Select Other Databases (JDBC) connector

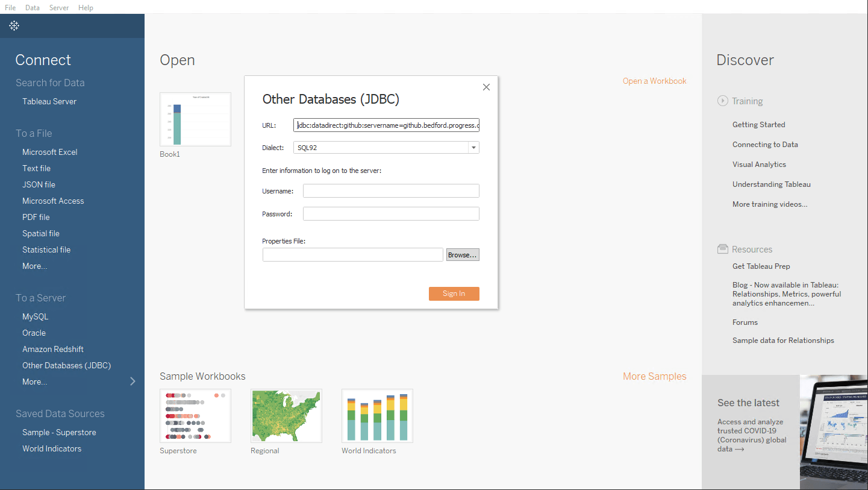tap(66, 365)
